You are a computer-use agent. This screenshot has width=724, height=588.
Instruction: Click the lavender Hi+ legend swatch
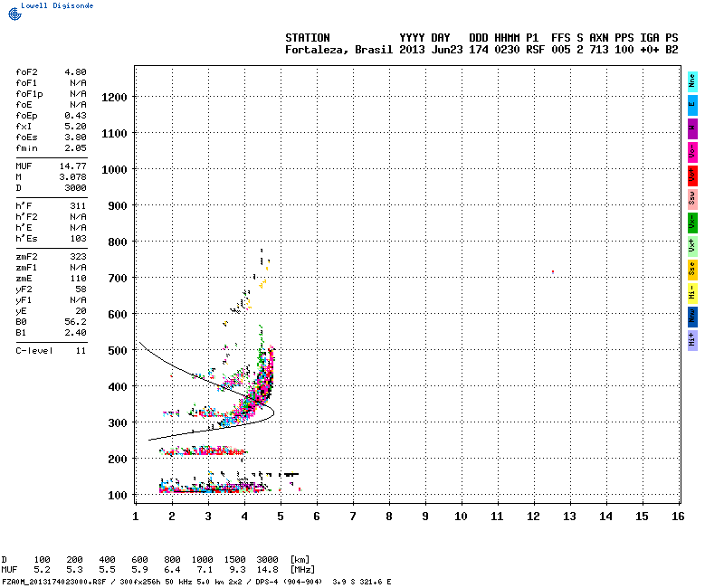(x=692, y=341)
